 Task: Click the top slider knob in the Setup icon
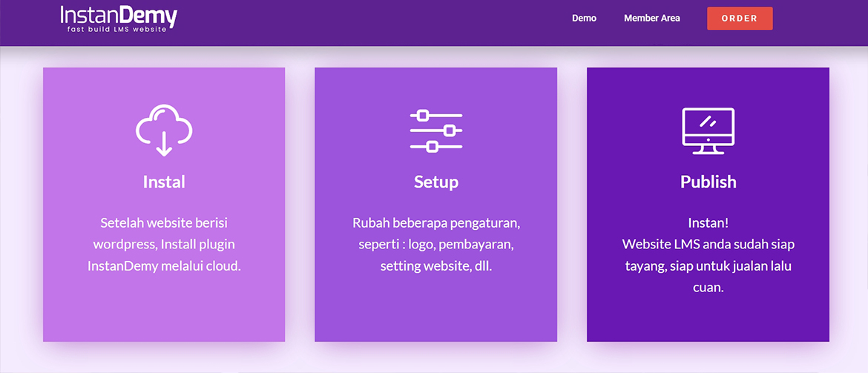click(x=423, y=116)
